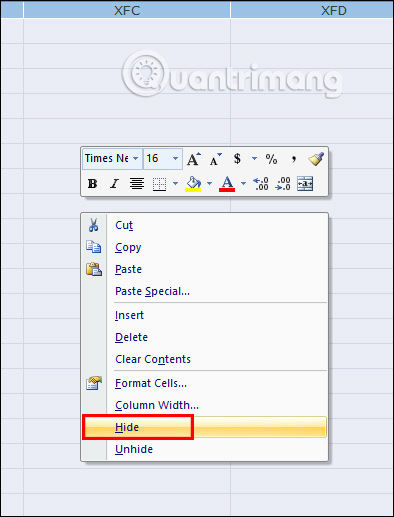Screen dimensions: 394x517
Task: Choose Clear Contents
Action: point(205,359)
